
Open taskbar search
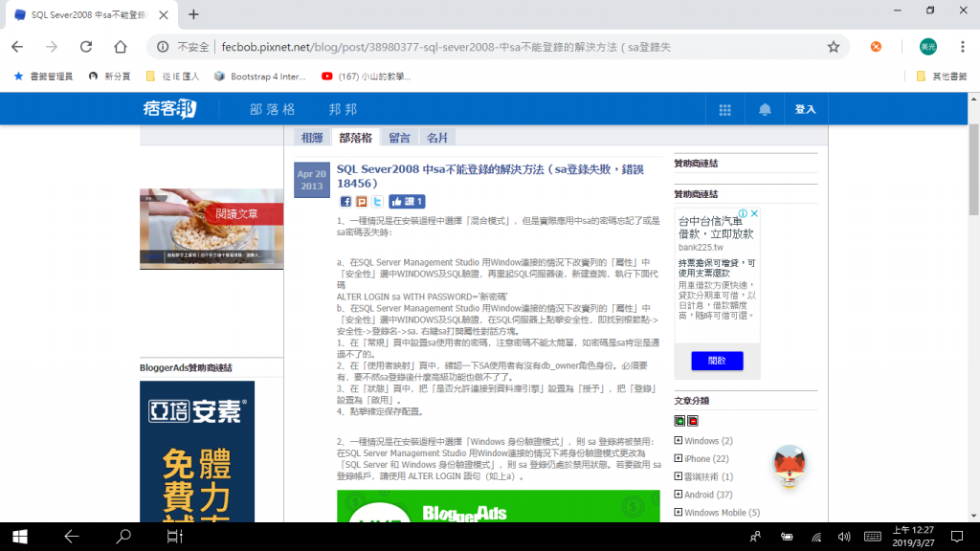pos(123,537)
